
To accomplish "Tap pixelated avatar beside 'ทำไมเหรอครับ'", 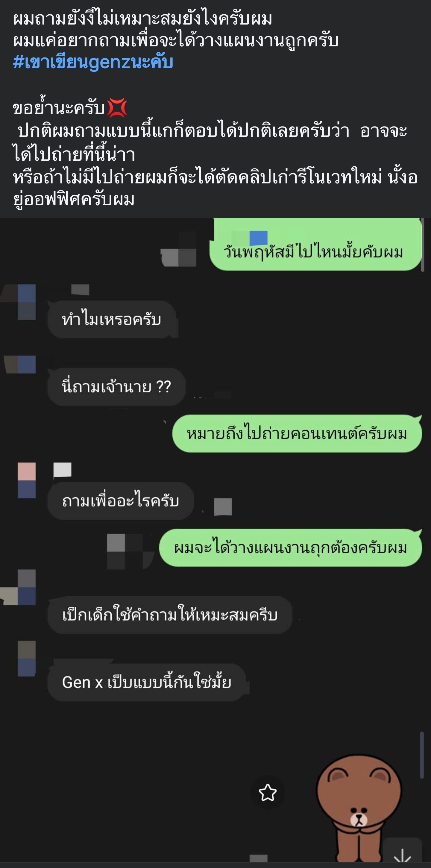I will (x=26, y=302).
